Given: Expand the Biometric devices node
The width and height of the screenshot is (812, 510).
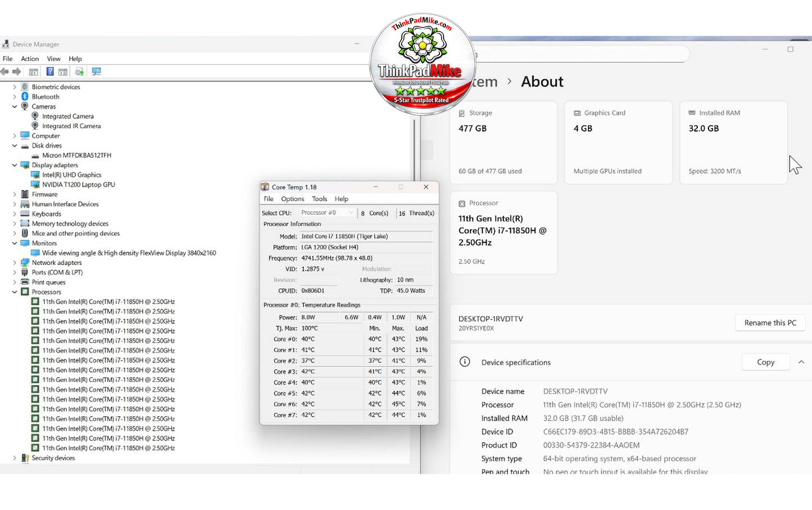Looking at the screenshot, I should click(x=15, y=87).
